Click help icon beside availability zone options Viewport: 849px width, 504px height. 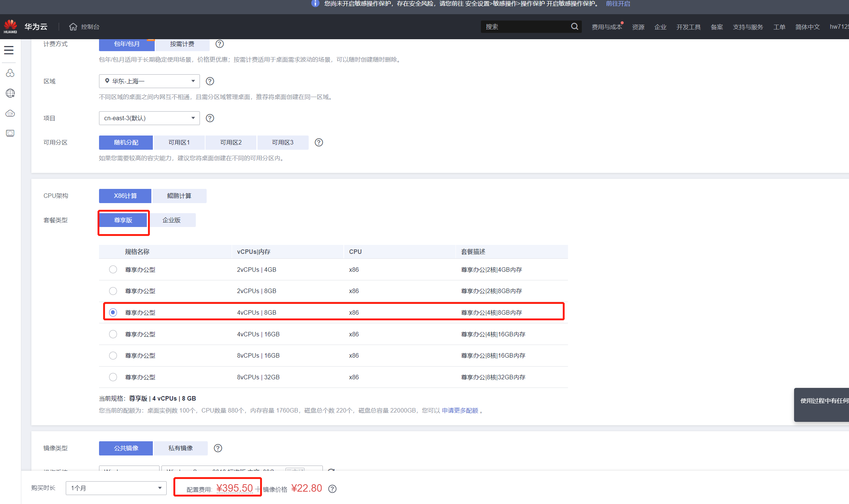coord(319,143)
